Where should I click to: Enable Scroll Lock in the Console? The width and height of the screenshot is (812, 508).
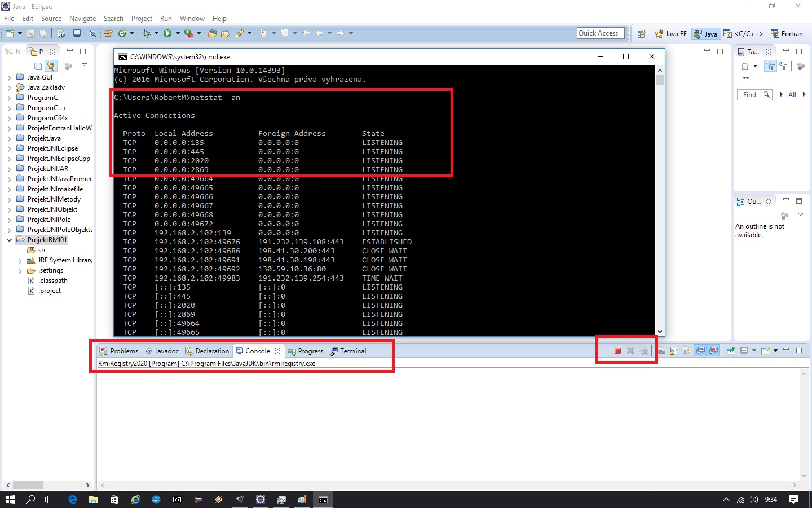click(674, 351)
